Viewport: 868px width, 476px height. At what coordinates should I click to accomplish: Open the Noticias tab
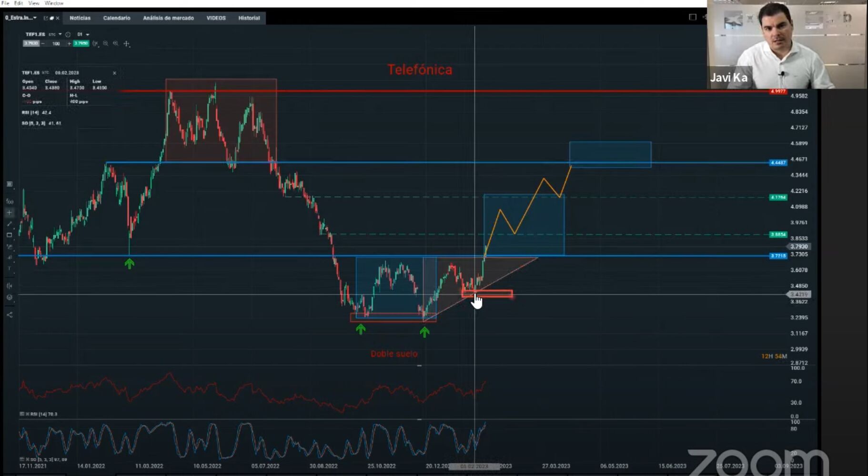80,18
